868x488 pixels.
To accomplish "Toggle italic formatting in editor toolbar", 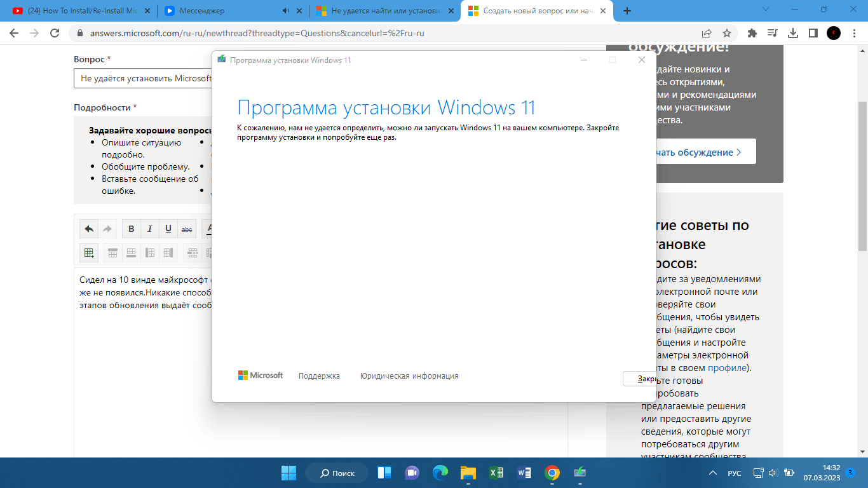I will coord(150,229).
